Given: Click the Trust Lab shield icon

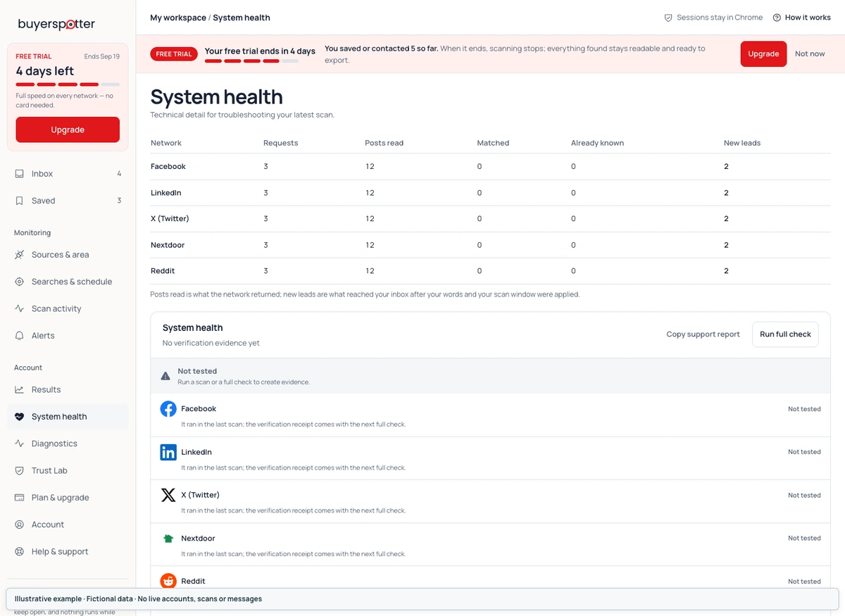Looking at the screenshot, I should pyautogui.click(x=20, y=470).
